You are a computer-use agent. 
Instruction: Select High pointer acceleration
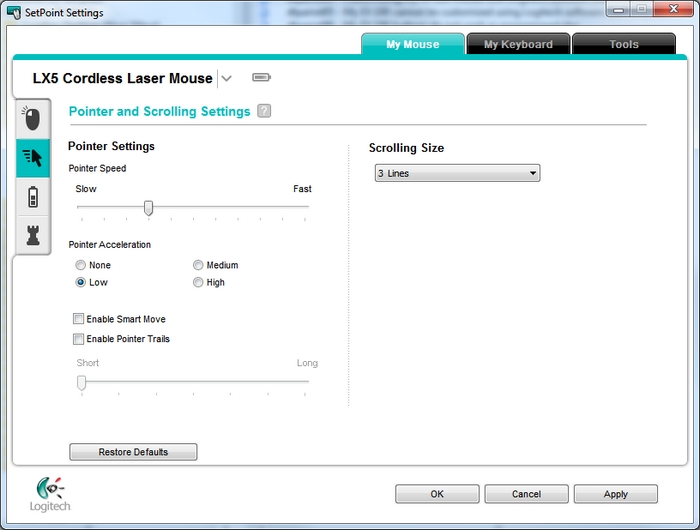point(198,282)
